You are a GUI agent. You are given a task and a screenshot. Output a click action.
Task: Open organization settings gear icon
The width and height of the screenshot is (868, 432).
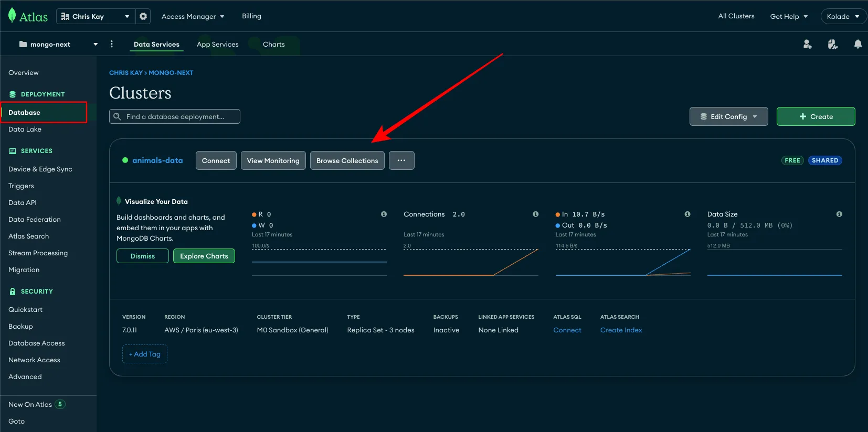(x=143, y=16)
